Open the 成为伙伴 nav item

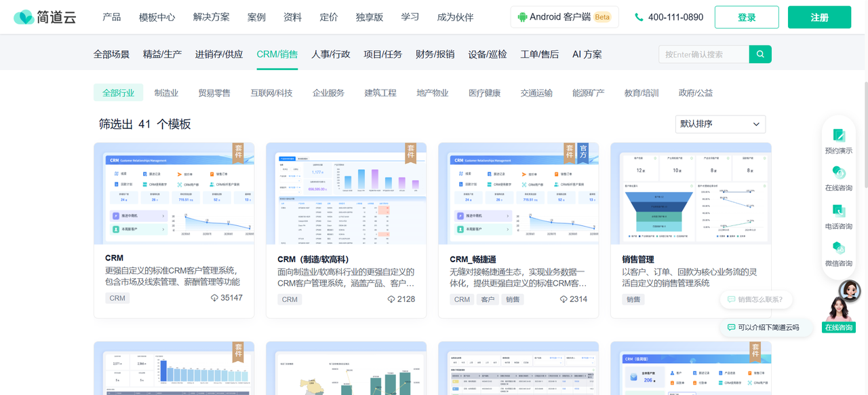tap(456, 17)
